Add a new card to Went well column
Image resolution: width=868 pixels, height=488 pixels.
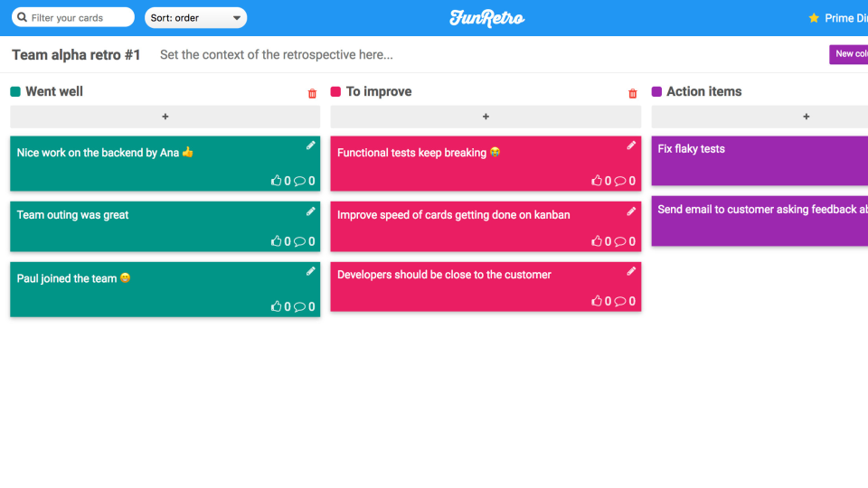coord(165,117)
